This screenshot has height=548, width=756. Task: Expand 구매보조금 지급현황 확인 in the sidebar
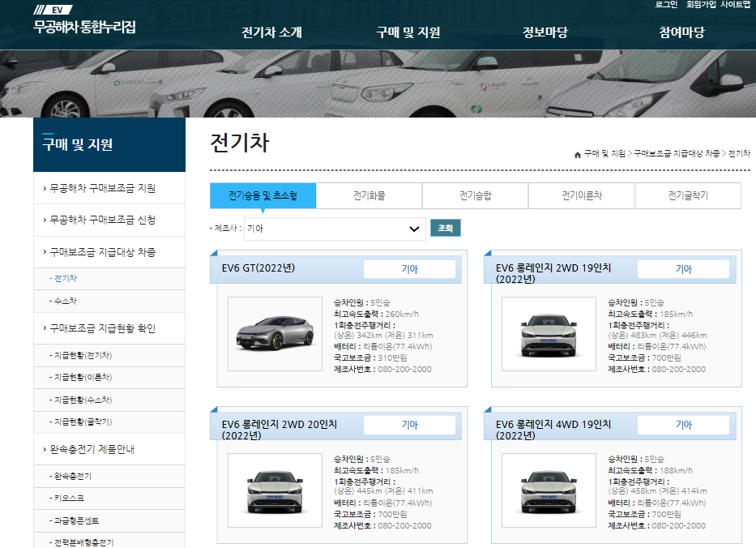click(x=109, y=328)
